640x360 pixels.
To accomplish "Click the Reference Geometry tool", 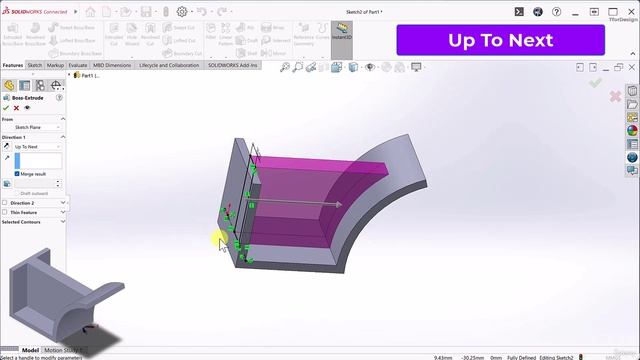I will [304, 34].
